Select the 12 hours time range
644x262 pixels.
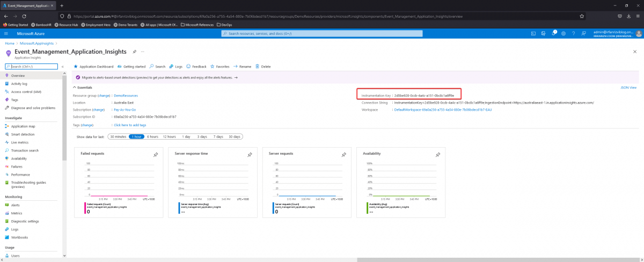tap(170, 136)
